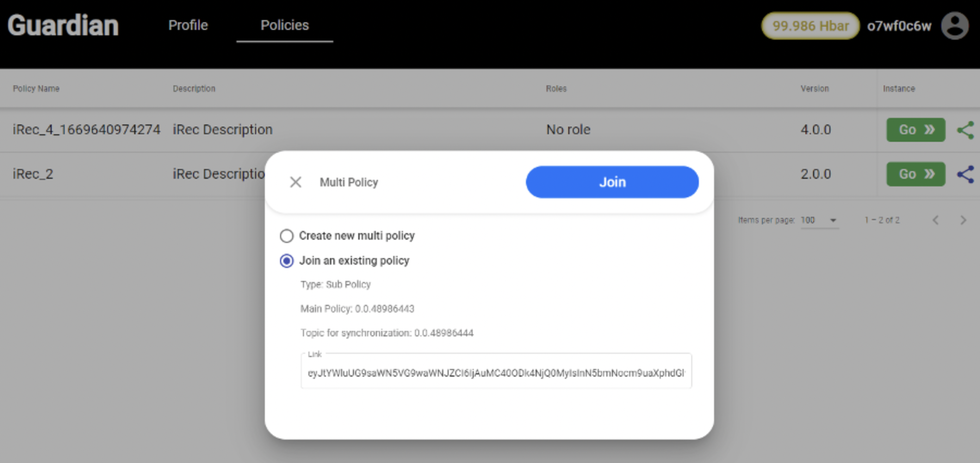Image resolution: width=980 pixels, height=463 pixels.
Task: Select Join an existing policy option
Action: pos(287,261)
